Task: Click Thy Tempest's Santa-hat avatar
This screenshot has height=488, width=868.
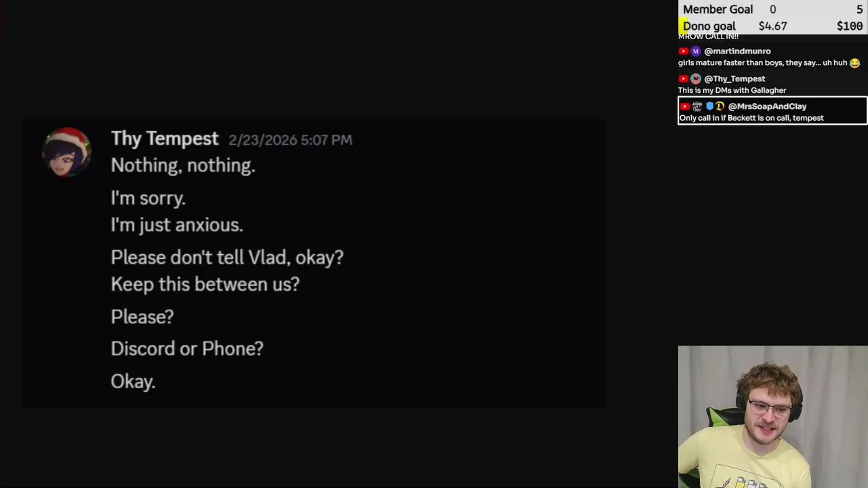Action: point(66,151)
